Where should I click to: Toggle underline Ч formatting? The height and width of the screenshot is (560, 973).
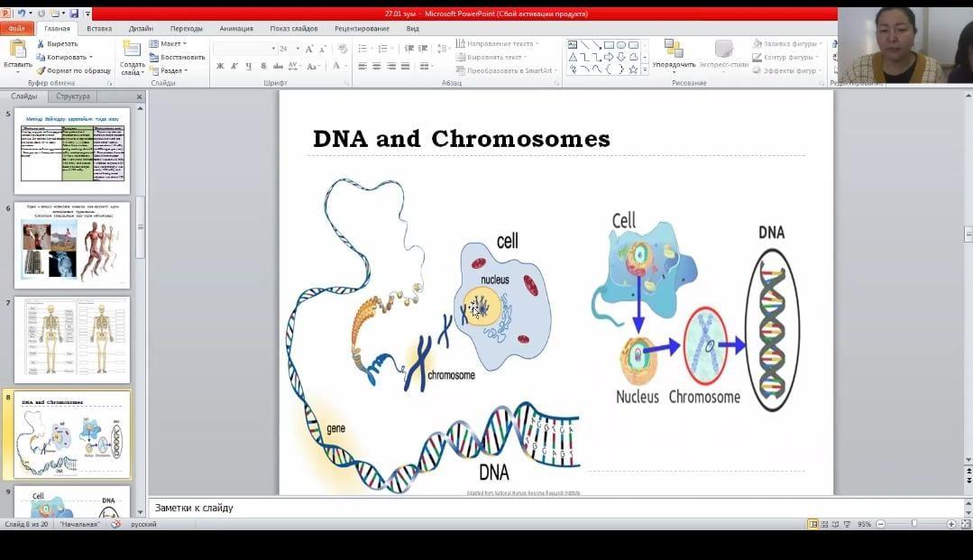coord(248,66)
